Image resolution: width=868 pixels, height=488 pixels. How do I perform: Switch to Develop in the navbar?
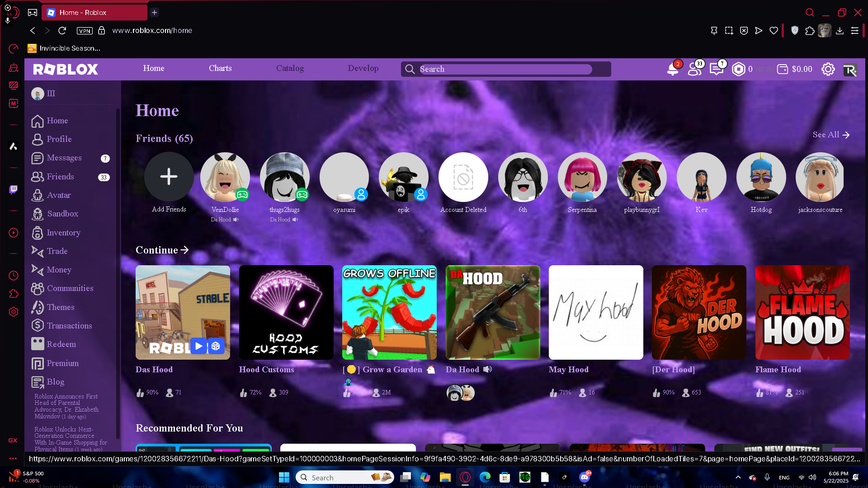363,68
